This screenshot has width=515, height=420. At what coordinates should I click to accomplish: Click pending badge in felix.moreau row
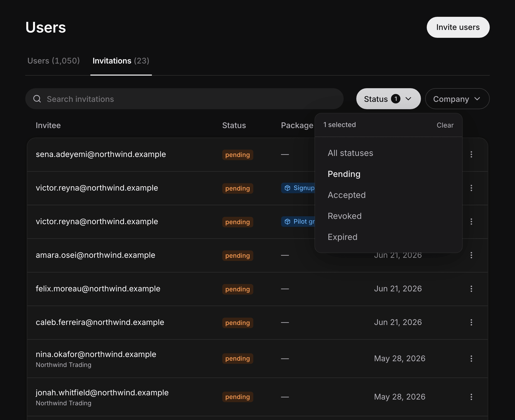point(238,289)
